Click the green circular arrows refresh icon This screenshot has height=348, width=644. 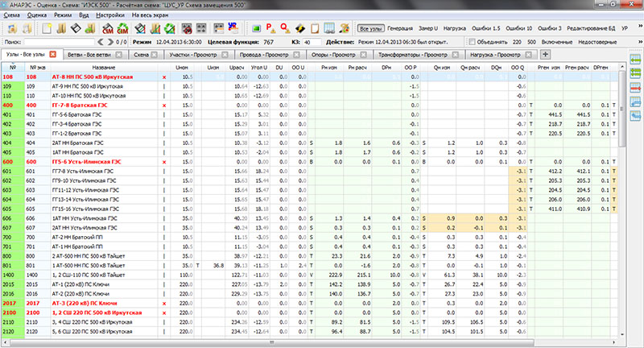click(170, 28)
